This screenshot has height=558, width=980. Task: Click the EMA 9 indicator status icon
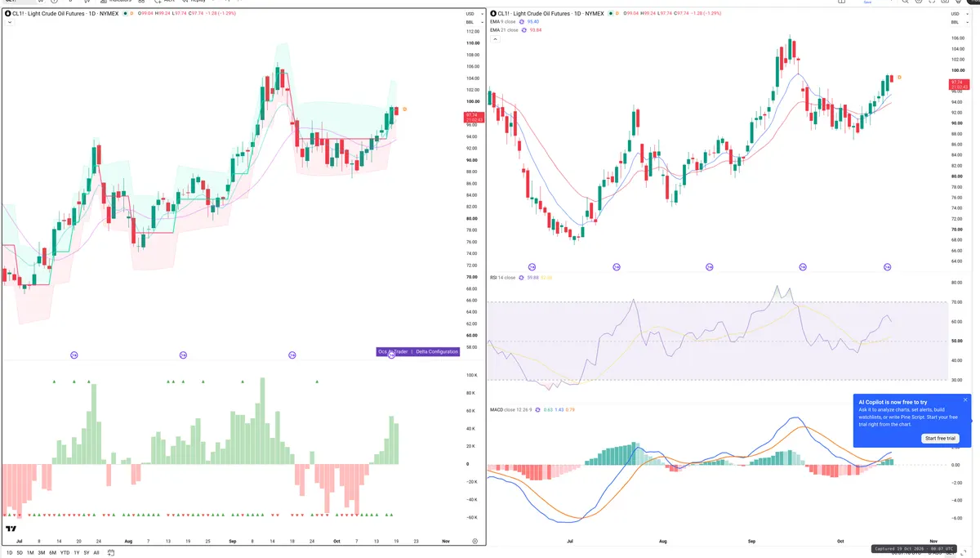click(x=523, y=21)
